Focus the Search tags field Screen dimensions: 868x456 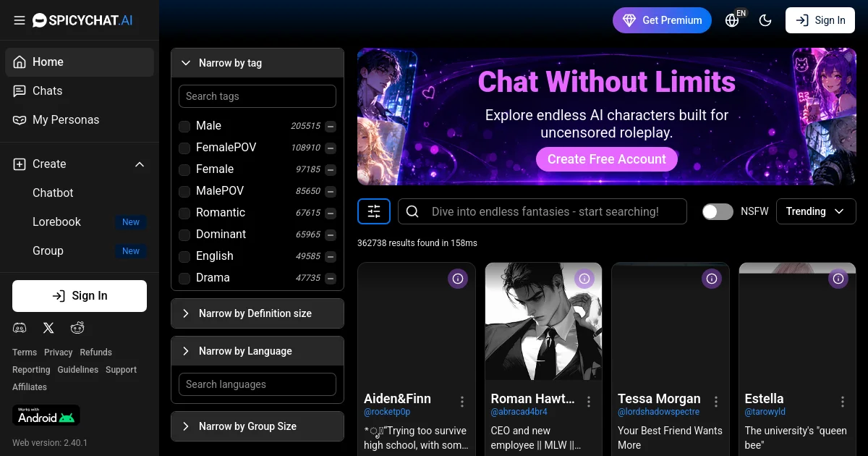258,96
